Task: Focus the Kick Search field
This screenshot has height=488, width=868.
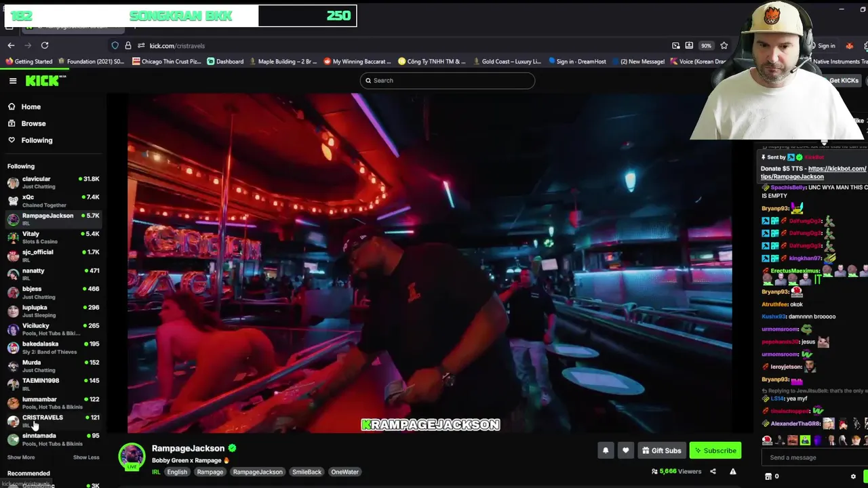Action: (x=448, y=81)
